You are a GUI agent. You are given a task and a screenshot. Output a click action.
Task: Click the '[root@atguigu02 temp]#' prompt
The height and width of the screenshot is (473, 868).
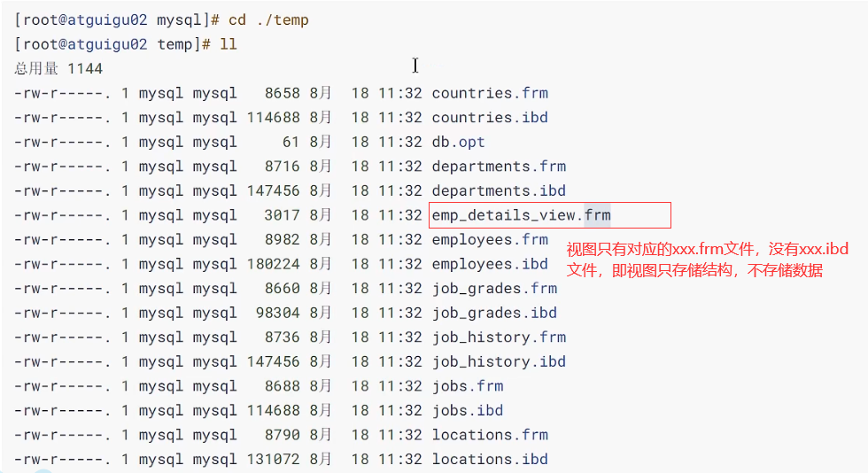[113, 44]
